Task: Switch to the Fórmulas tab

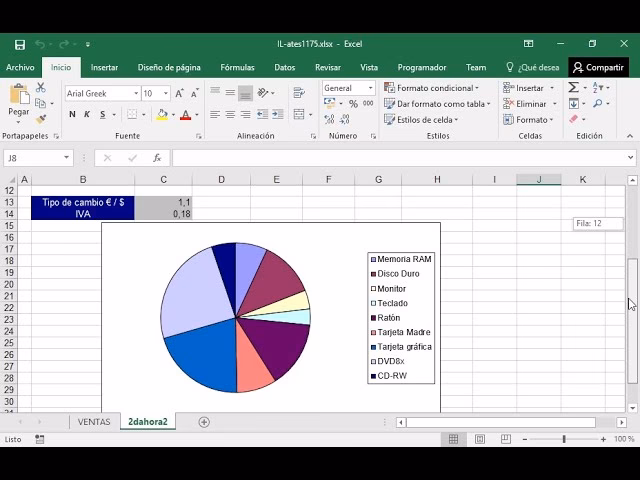Action: pyautogui.click(x=237, y=68)
